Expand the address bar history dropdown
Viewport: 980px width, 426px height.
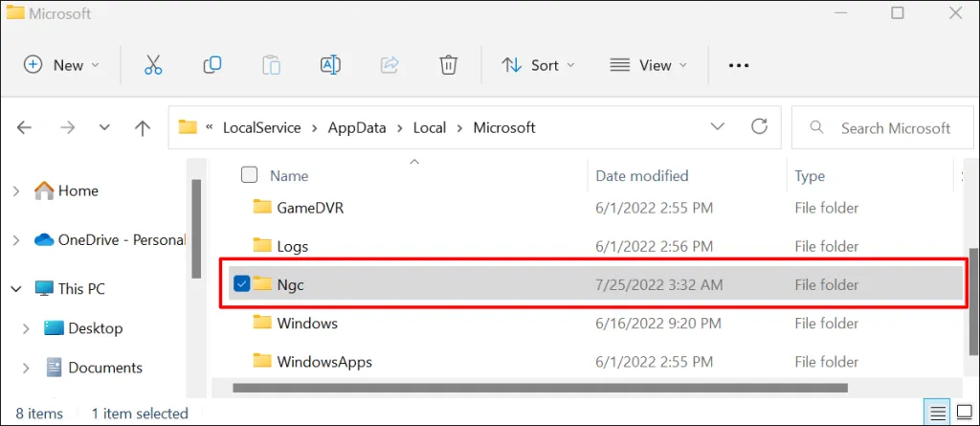tap(717, 127)
